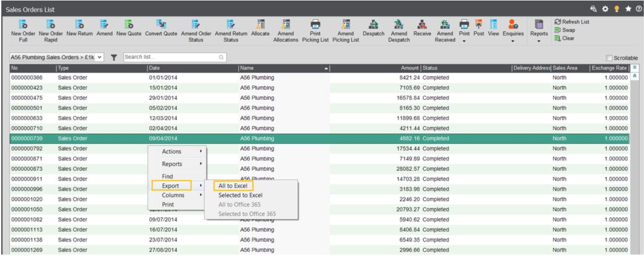Select order row 0000000475

click(319, 98)
